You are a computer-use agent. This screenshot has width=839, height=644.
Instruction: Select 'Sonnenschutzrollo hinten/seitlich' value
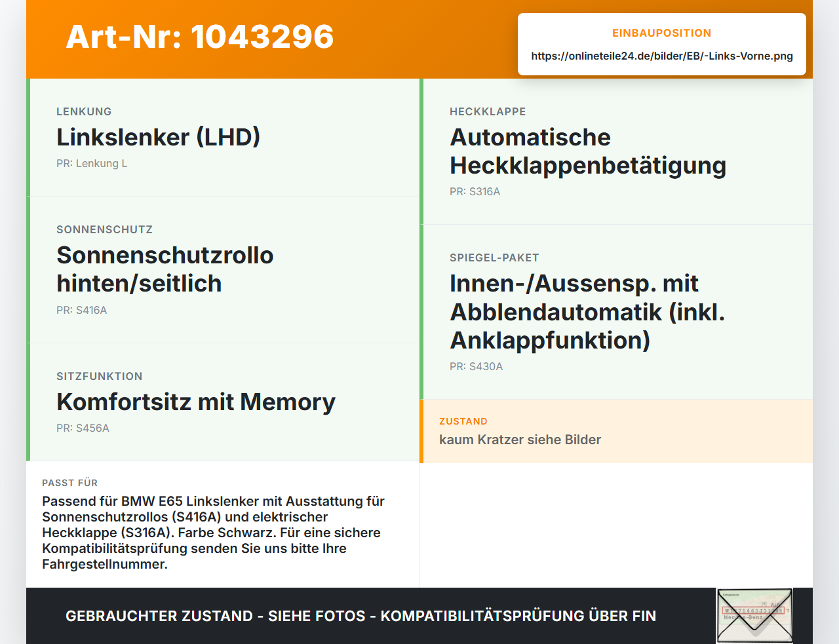[165, 269]
